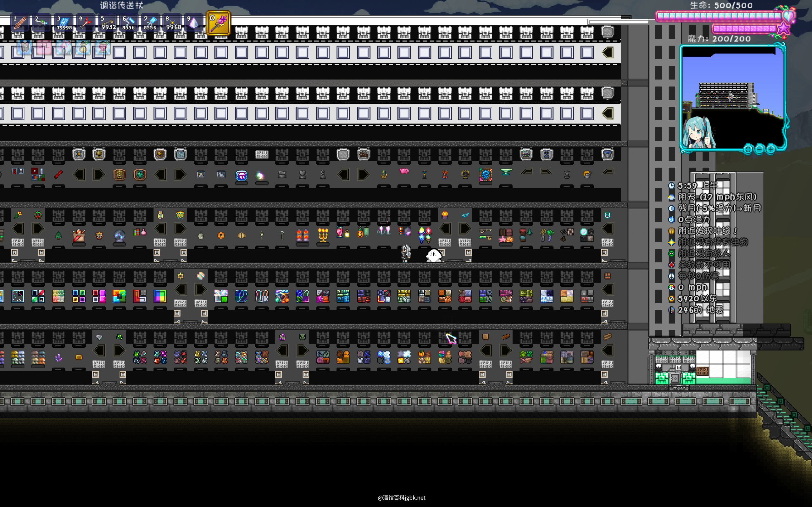
Task: Click the compass icon beside 5420 east
Action: (671, 298)
